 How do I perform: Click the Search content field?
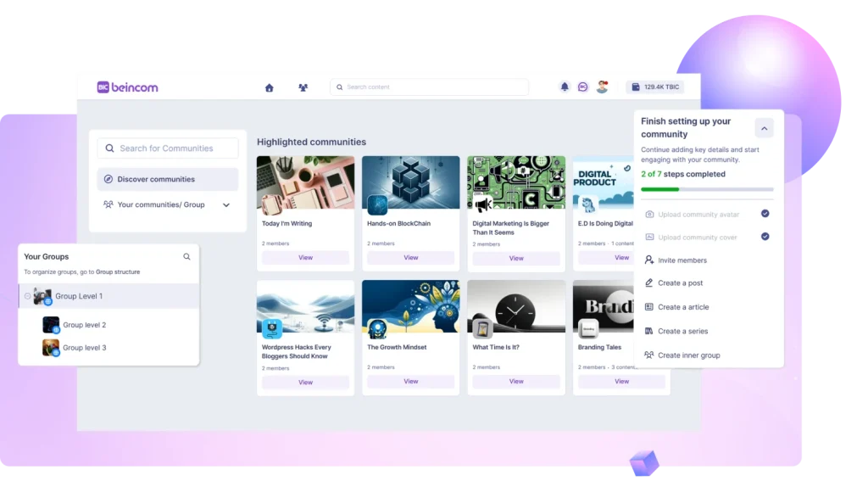pos(429,87)
